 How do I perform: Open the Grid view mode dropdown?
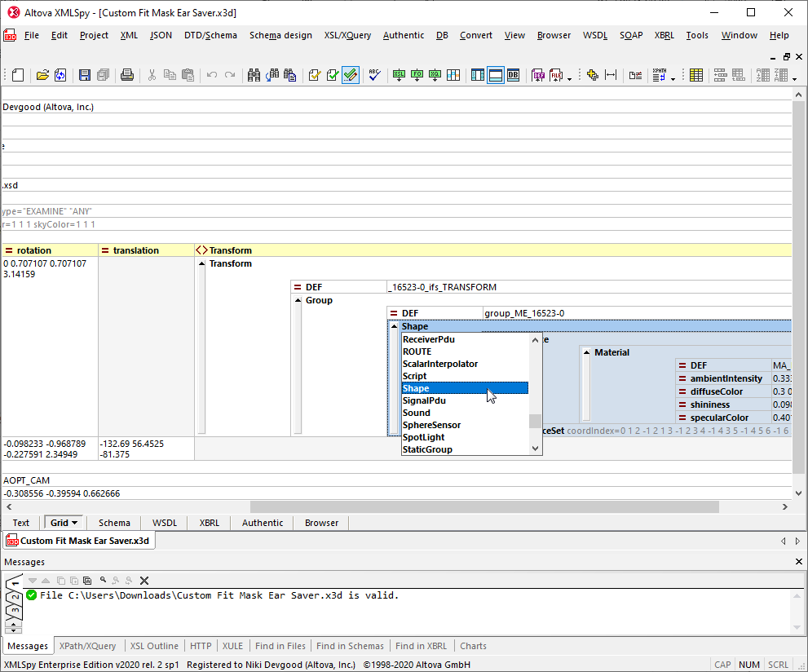(x=75, y=523)
